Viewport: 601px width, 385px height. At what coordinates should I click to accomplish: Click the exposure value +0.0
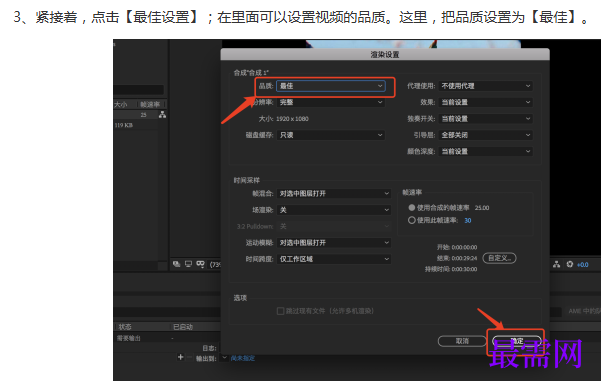point(583,265)
